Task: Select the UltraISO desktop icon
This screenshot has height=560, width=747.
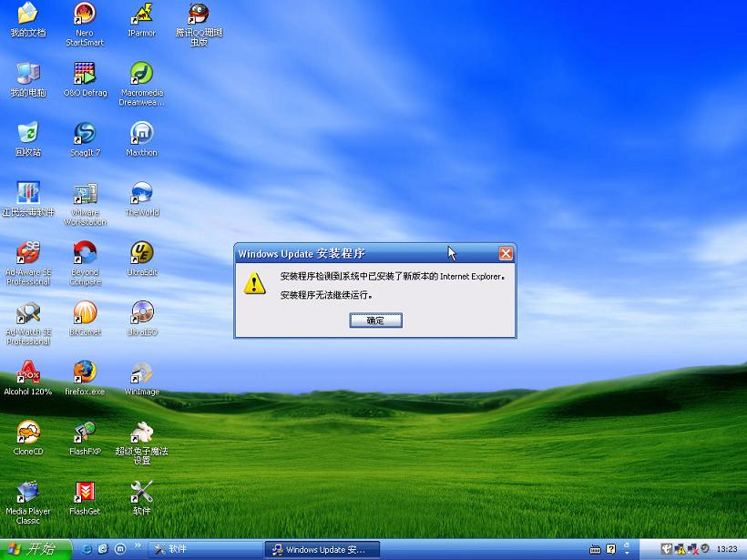Action: (141, 319)
